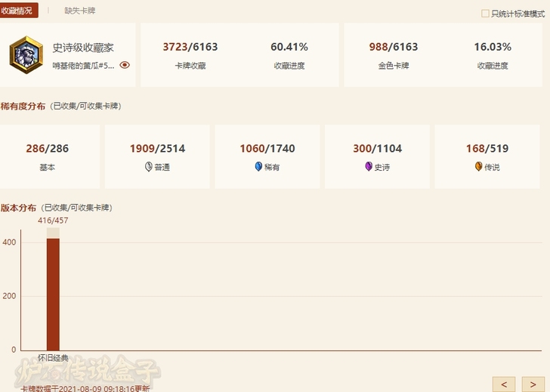Go to next chart page arrow
The height and width of the screenshot is (392, 550).
[x=533, y=384]
